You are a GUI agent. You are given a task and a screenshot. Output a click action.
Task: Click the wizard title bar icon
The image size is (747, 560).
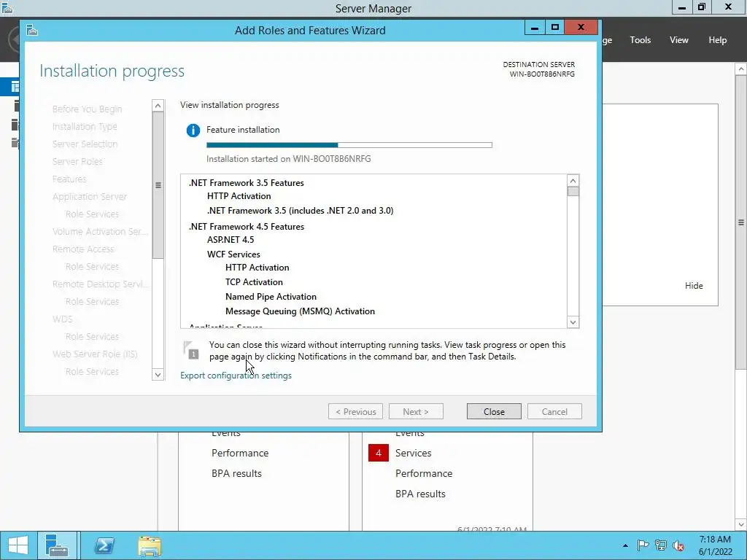32,30
